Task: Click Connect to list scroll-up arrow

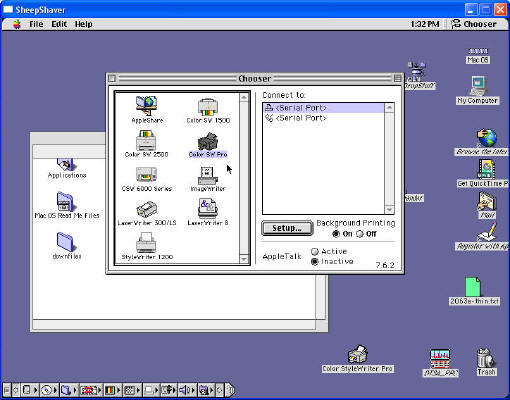Action: coord(389,108)
